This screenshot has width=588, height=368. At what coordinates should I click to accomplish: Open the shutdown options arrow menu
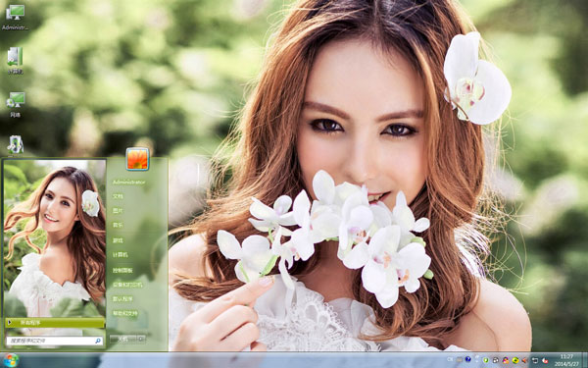coord(141,340)
